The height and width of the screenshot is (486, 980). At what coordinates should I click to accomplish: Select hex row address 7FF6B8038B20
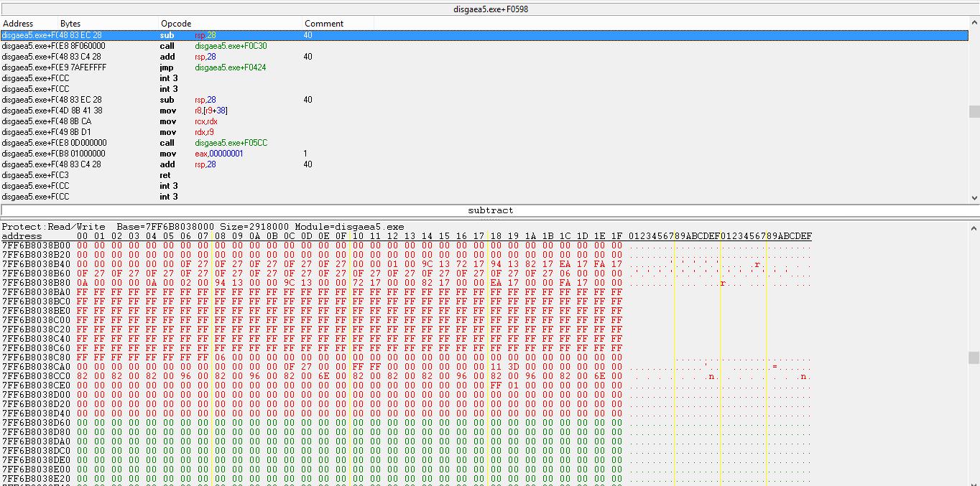pyautogui.click(x=36, y=255)
